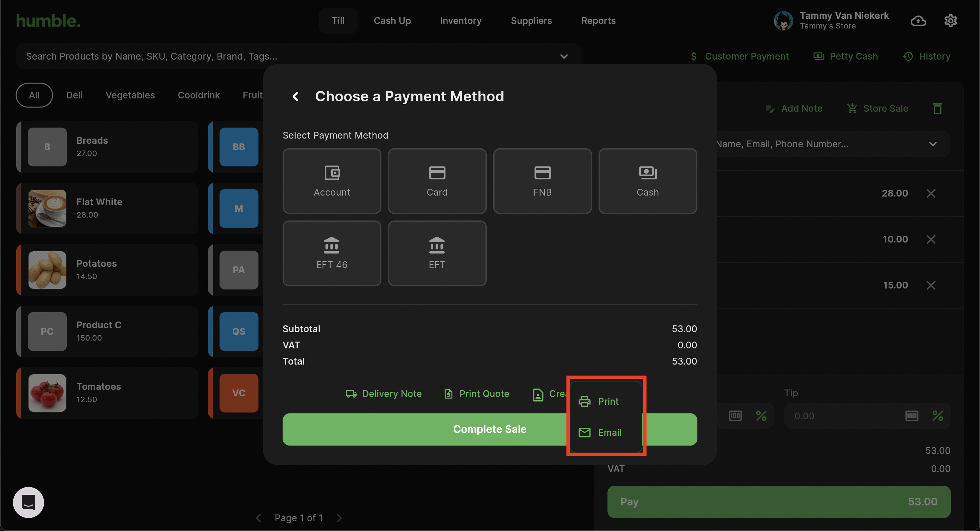Click the PA product tile

point(239,270)
